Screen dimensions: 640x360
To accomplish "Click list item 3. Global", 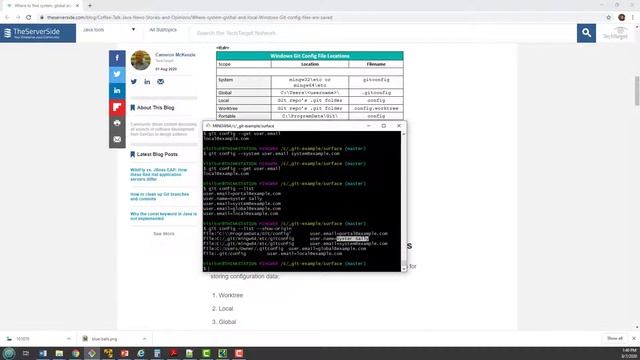I will pos(224,322).
